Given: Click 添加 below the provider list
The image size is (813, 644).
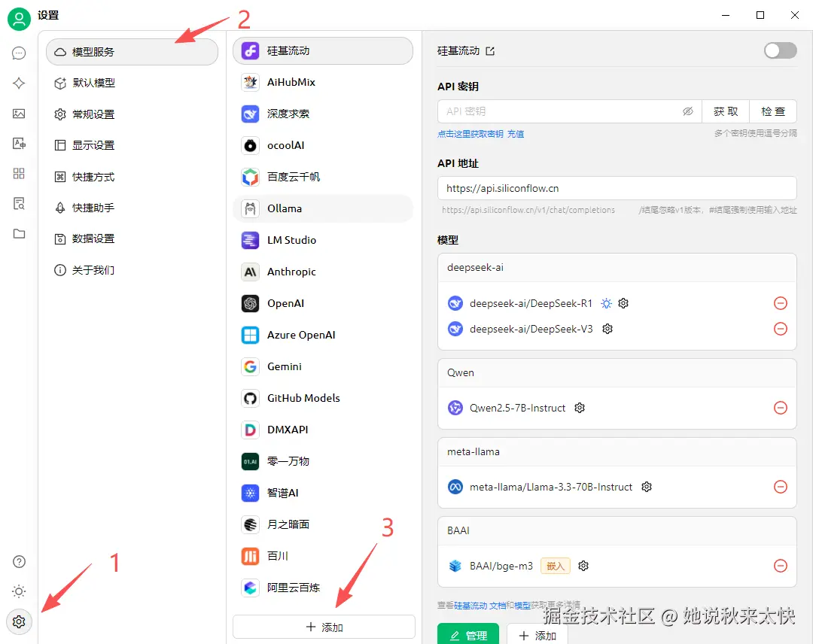Looking at the screenshot, I should [x=324, y=627].
